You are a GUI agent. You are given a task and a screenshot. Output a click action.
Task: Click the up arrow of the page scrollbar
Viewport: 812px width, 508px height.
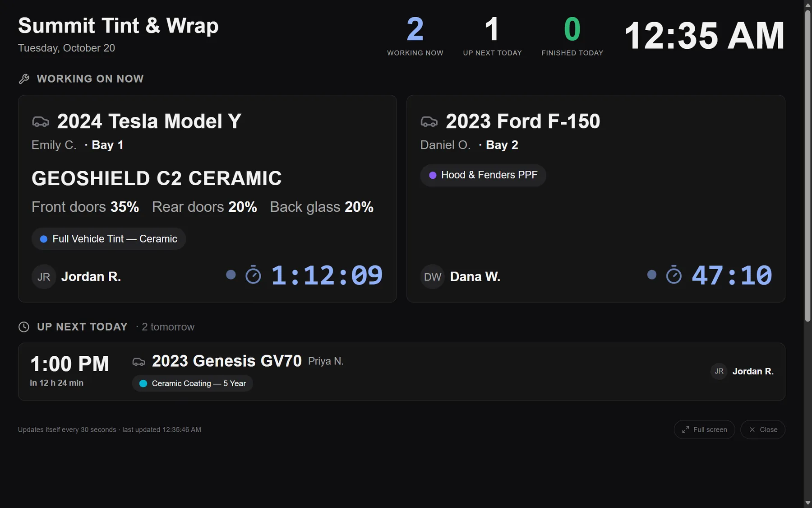(807, 5)
